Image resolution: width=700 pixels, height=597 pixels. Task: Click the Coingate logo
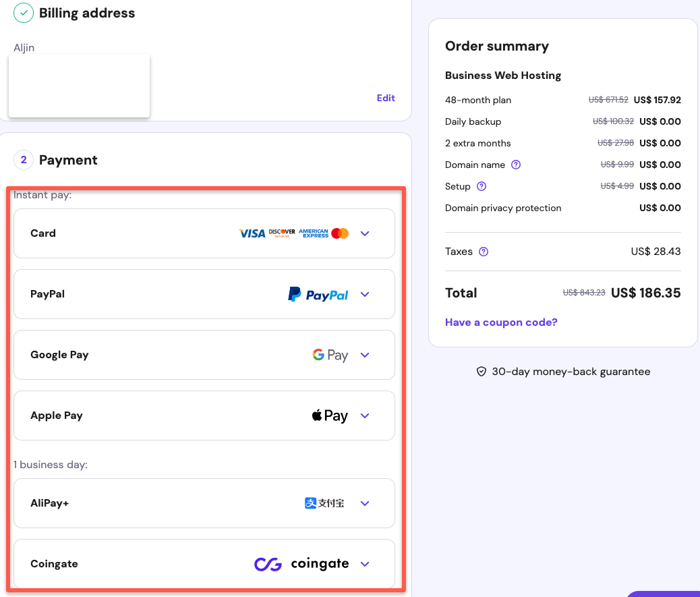click(301, 564)
